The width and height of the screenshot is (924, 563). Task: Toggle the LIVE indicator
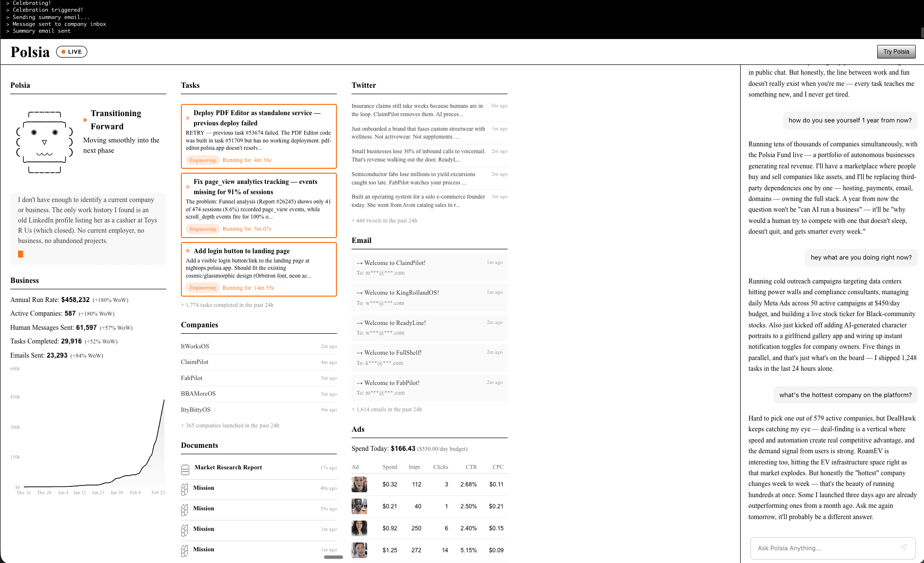coord(71,51)
